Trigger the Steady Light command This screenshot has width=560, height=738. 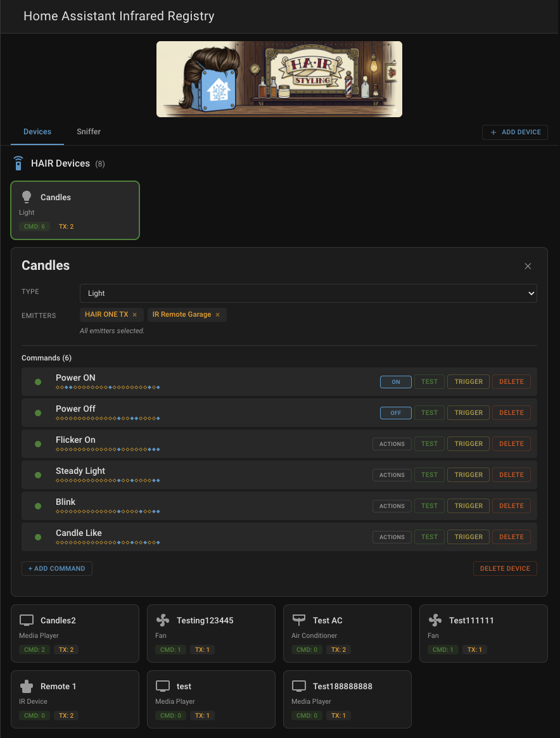pyautogui.click(x=468, y=475)
